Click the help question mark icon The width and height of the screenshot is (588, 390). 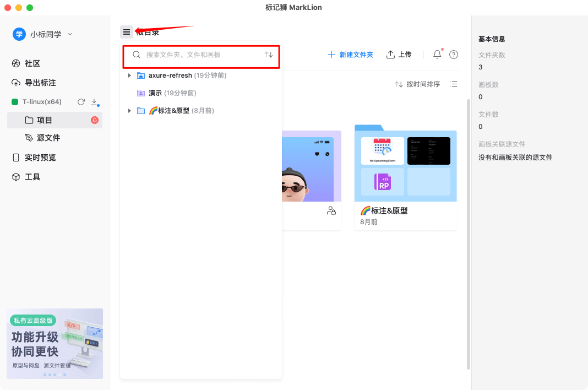pyautogui.click(x=453, y=54)
